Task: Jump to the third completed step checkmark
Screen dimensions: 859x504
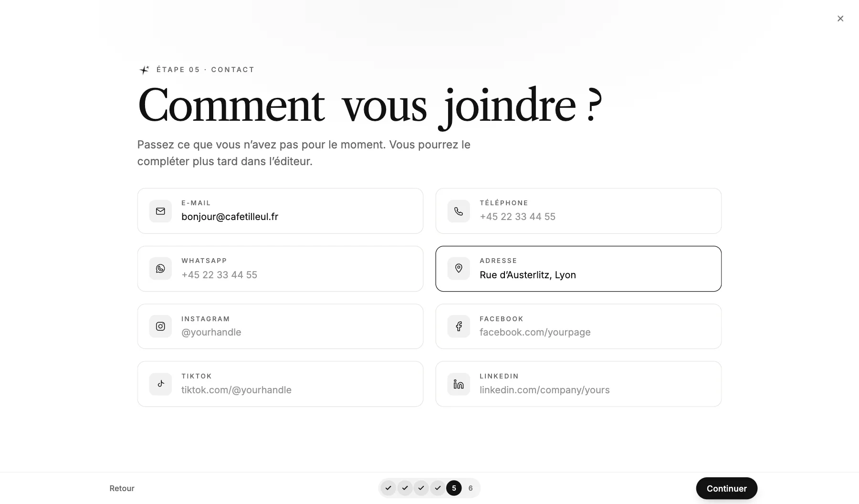Action: pos(421,488)
